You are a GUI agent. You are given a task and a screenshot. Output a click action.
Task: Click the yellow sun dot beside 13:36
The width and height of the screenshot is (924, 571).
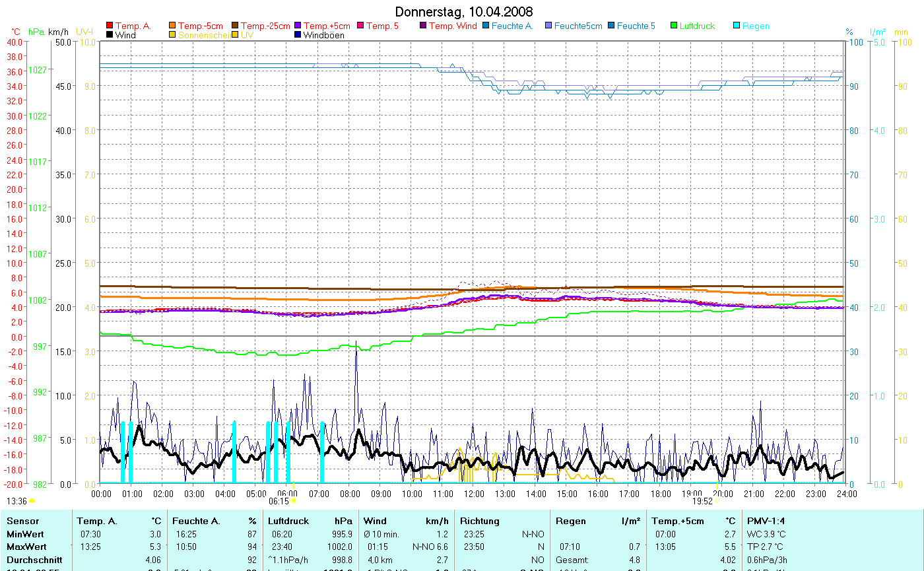tap(32, 502)
